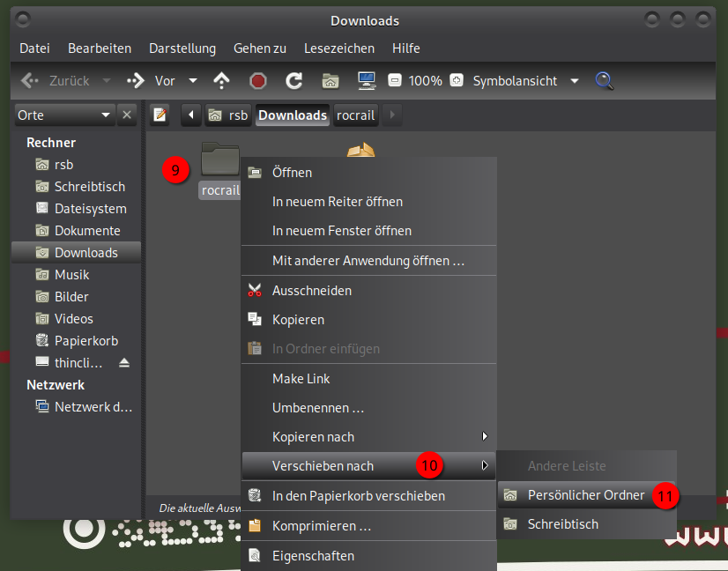The width and height of the screenshot is (728, 571).
Task: Expand the Symbolansicht view dropdown
Action: 575,81
